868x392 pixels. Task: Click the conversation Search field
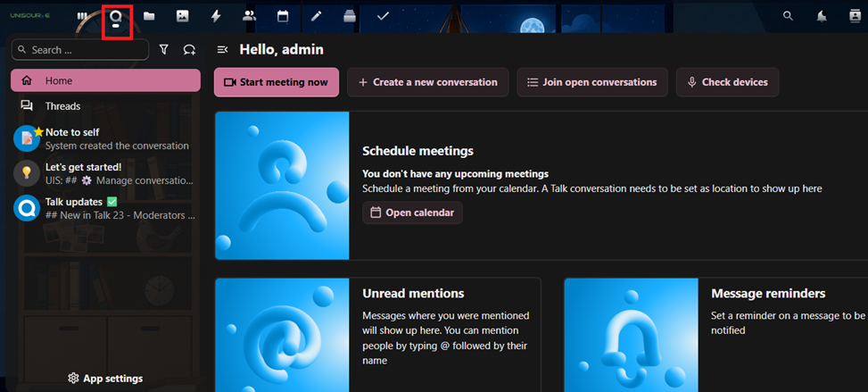click(80, 50)
